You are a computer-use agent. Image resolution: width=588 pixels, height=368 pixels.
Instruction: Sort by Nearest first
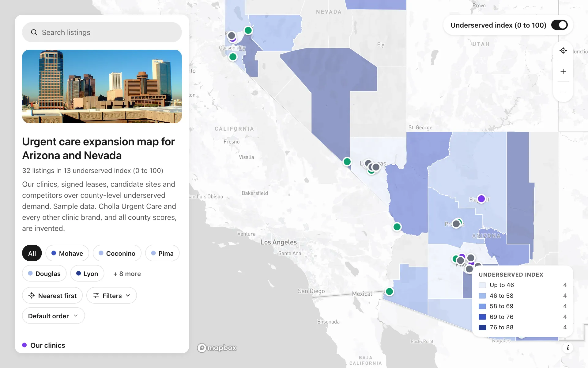coord(52,295)
